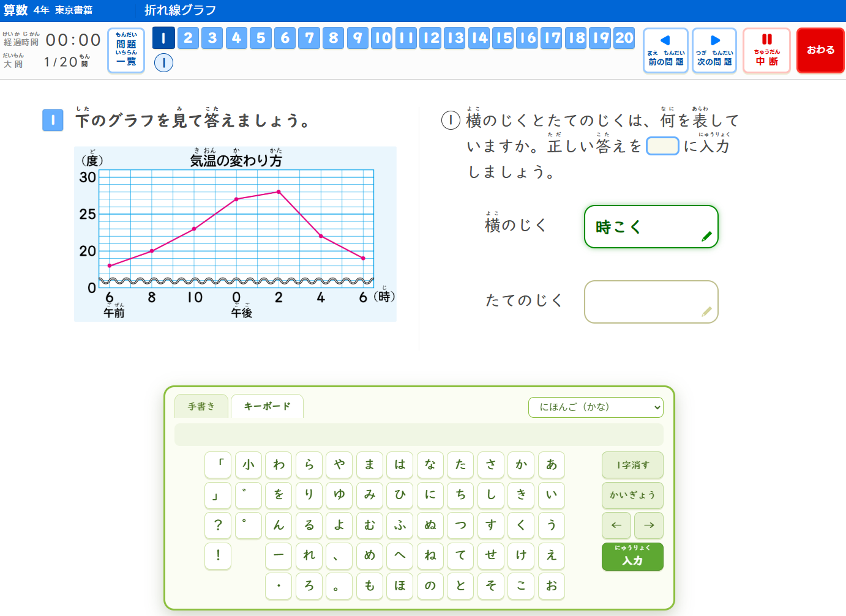Tap the ど-row key く
Viewport: 846px width, 616px height.
coord(521,525)
